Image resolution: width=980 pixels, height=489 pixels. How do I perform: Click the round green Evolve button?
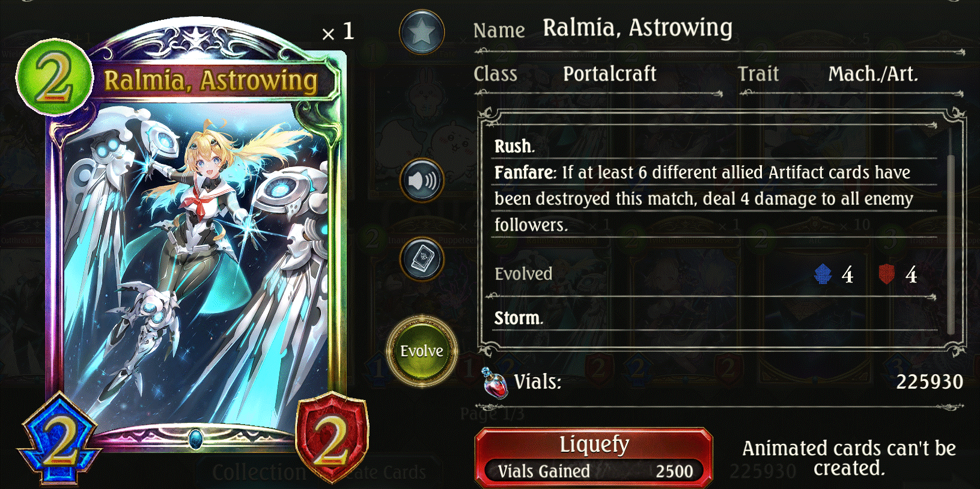[x=422, y=351]
